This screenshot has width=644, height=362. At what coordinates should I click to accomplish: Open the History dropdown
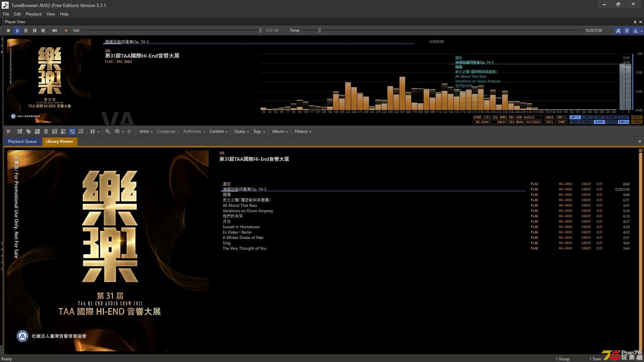click(x=303, y=131)
